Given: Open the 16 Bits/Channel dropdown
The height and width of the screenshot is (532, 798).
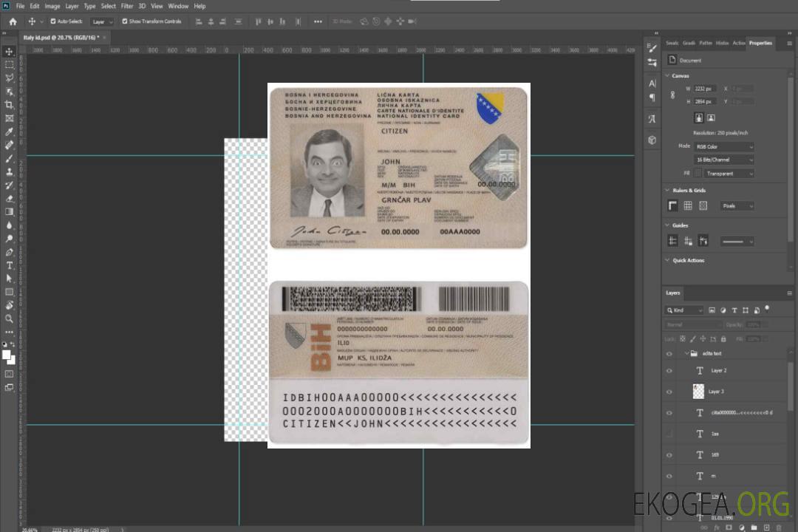Looking at the screenshot, I should coord(724,160).
